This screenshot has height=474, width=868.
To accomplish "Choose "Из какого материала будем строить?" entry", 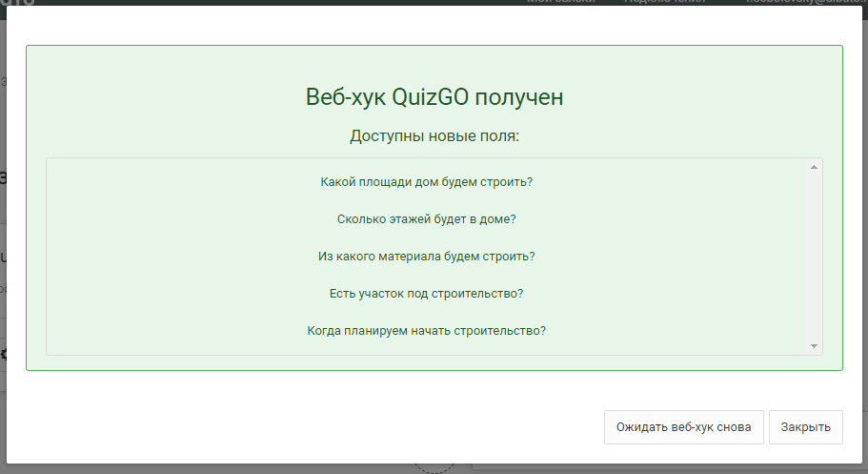I will (426, 256).
